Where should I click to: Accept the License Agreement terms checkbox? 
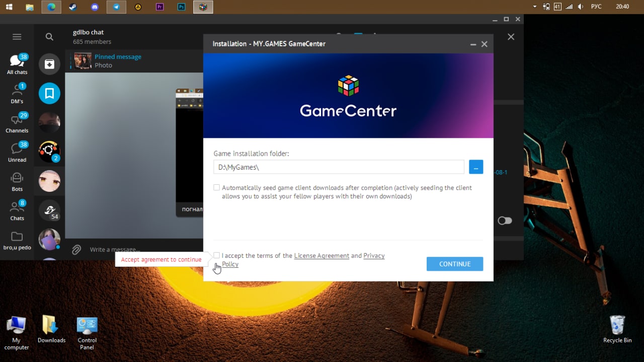(x=216, y=255)
